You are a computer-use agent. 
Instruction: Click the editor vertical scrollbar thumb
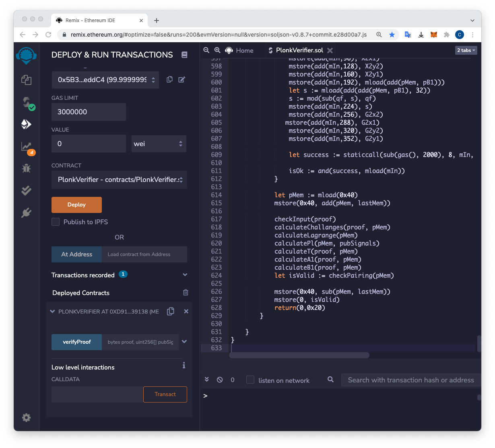[x=479, y=344]
